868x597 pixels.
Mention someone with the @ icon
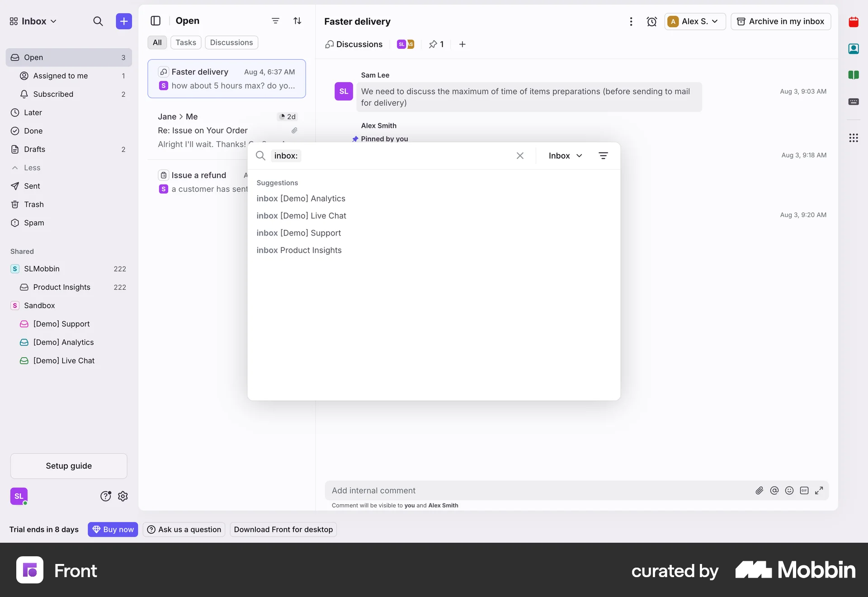[774, 490]
